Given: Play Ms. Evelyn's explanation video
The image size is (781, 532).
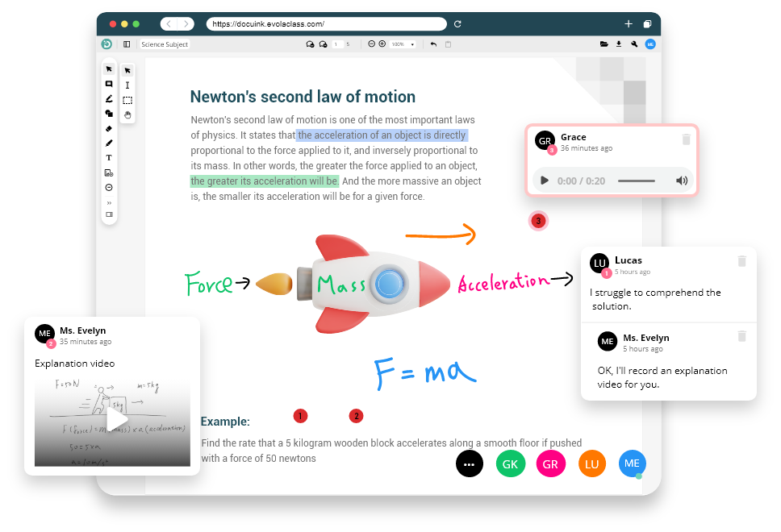Looking at the screenshot, I should (x=117, y=420).
